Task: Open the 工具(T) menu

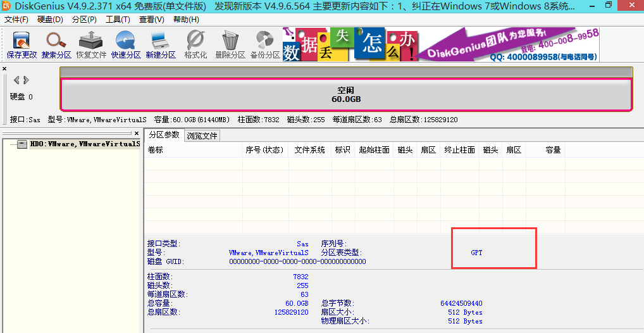Action: pos(118,20)
